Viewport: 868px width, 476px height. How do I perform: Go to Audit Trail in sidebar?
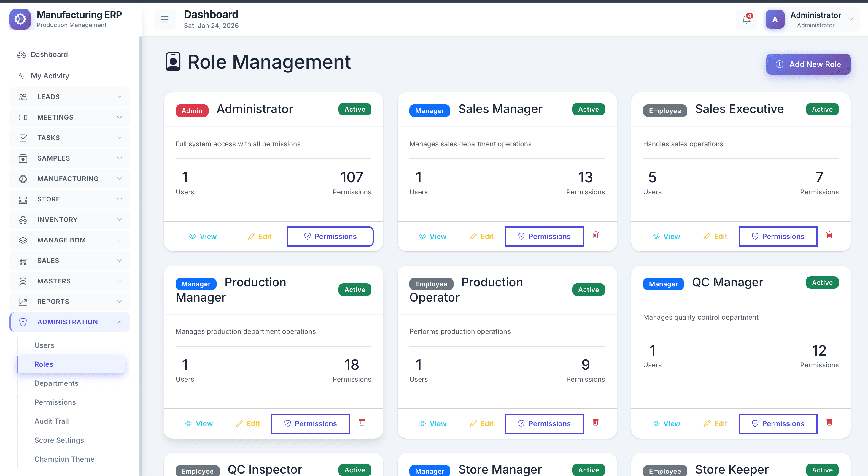pos(52,421)
